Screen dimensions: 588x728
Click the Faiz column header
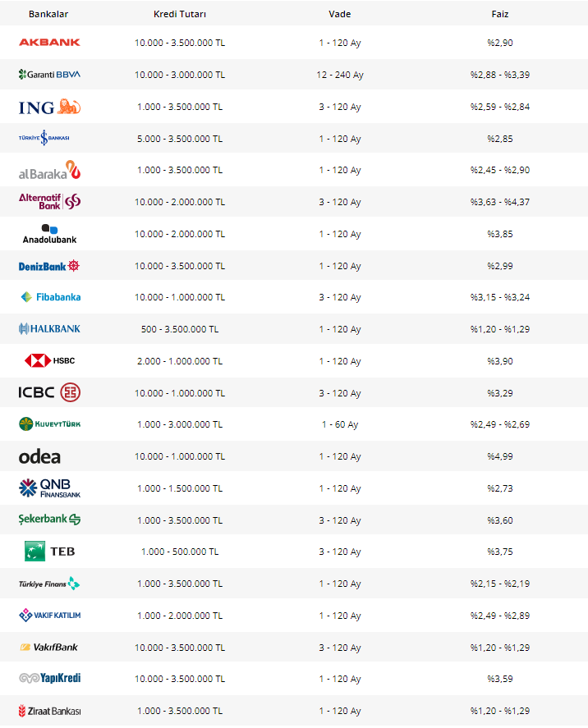coord(499,14)
